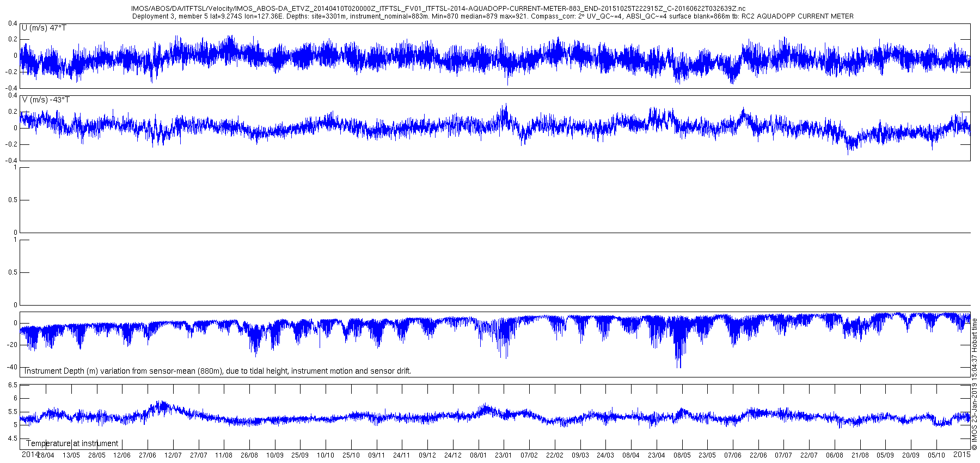Viewport: 980px width, 463px height.
Task: Click the '12/07' date tick label
Action: (173, 455)
